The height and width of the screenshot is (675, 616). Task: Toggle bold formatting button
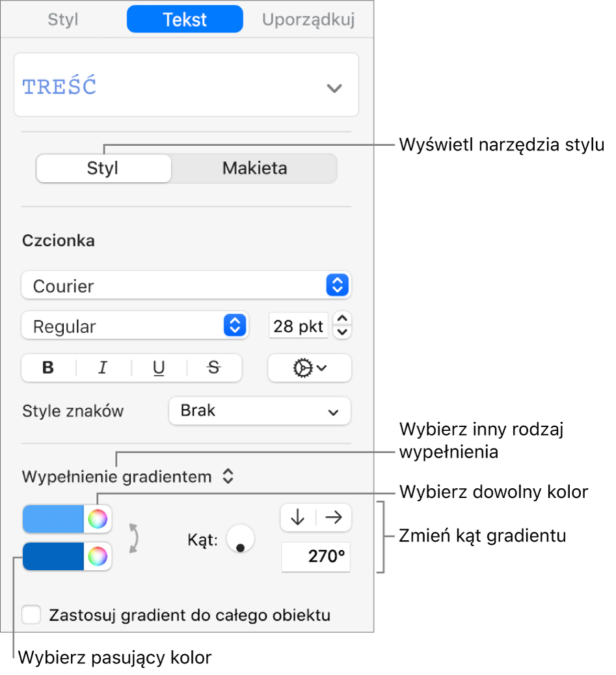pos(49,368)
